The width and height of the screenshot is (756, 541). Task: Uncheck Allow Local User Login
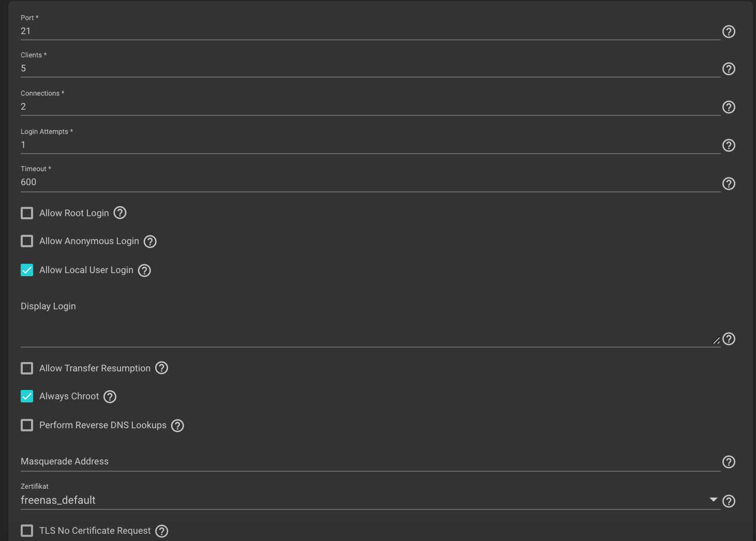point(27,270)
